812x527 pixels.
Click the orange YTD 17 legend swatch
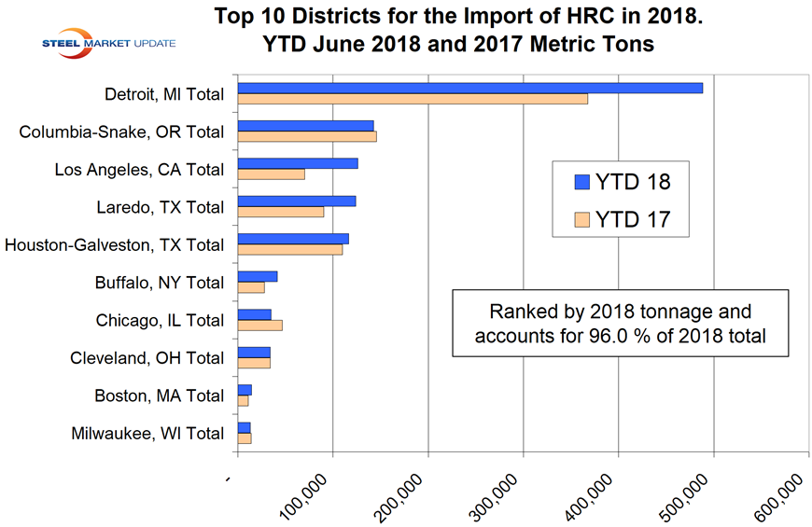582,220
